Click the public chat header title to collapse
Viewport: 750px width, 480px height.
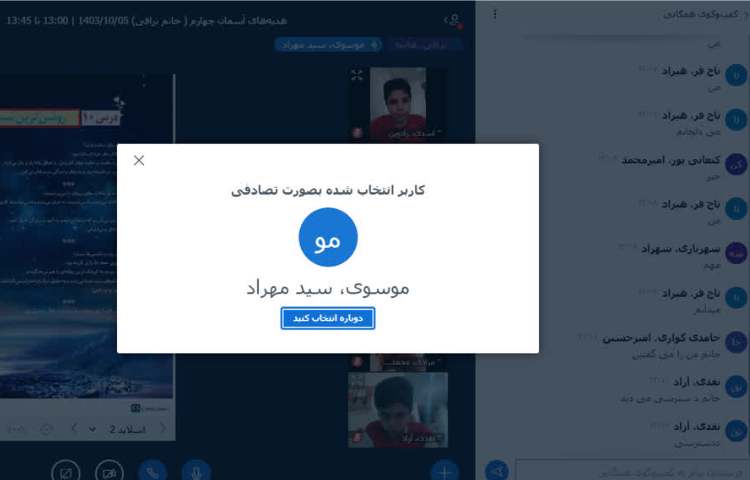(x=701, y=14)
